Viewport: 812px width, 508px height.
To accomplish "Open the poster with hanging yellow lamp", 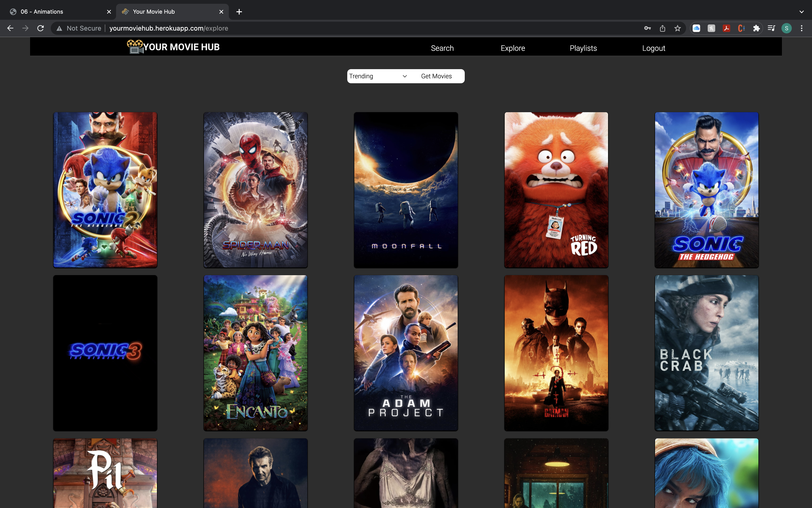I will (x=556, y=473).
